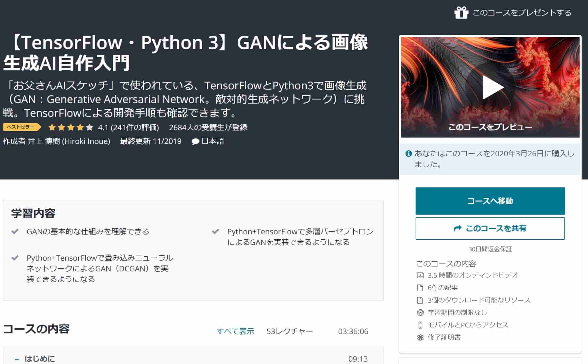Click the checkmark beside 'DCGAN' learning item

click(x=15, y=258)
